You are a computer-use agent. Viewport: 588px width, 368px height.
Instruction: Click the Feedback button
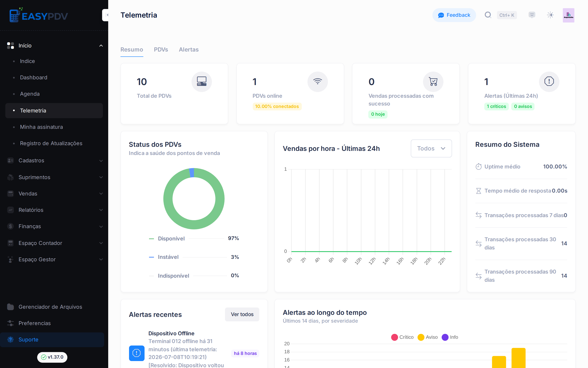tap(454, 15)
